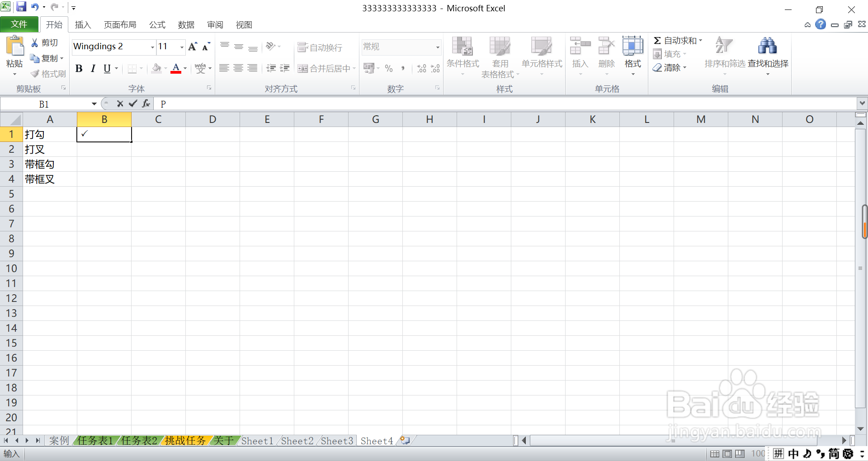This screenshot has height=461, width=868.
Task: Click the Paste clipboard icon
Action: pyautogui.click(x=14, y=47)
